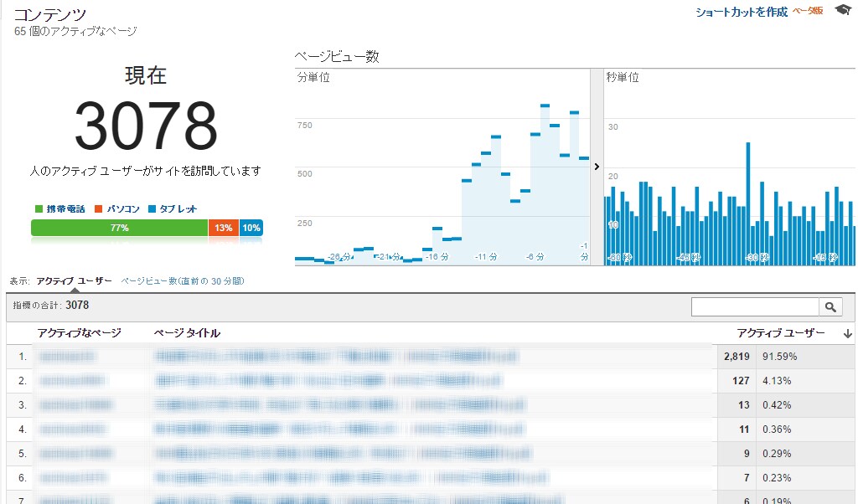Click the アクティブなページ column header
This screenshot has height=504, width=858.
80,333
